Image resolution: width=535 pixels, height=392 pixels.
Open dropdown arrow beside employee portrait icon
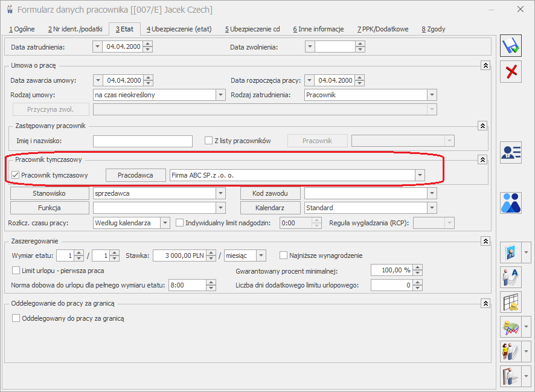[x=526, y=252]
